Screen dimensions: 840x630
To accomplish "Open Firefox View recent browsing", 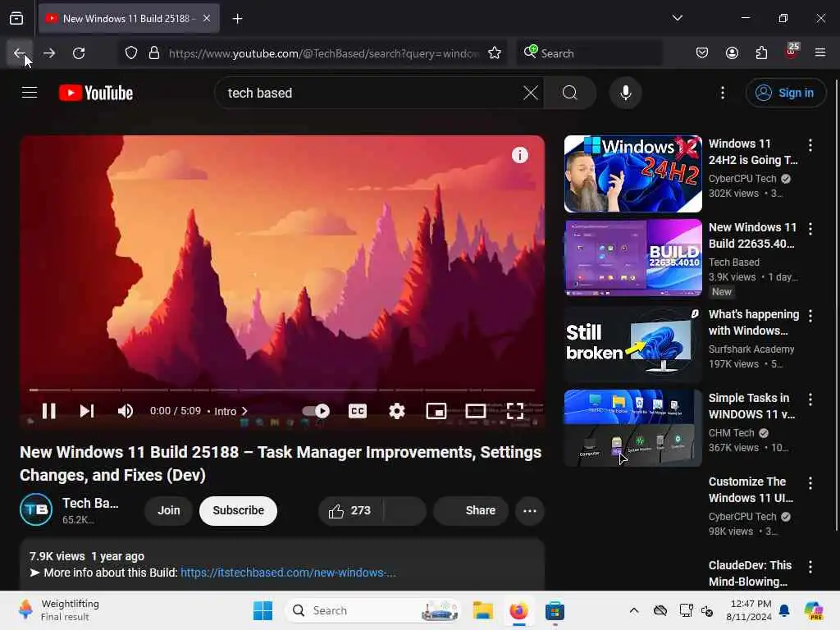I will [16, 19].
